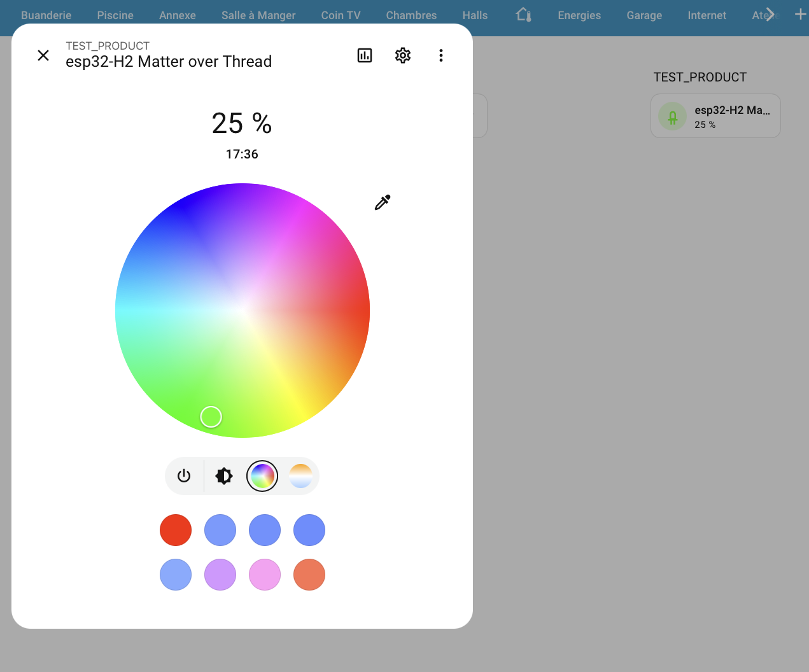Viewport: 809px width, 672px height.
Task: Open device settings with the gear icon
Action: pyautogui.click(x=402, y=55)
